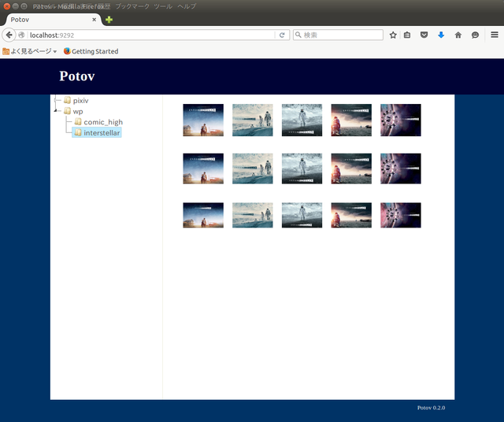Screen dimensions: 504x422
Task: Select the pixiv folder in tree
Action: [80, 101]
